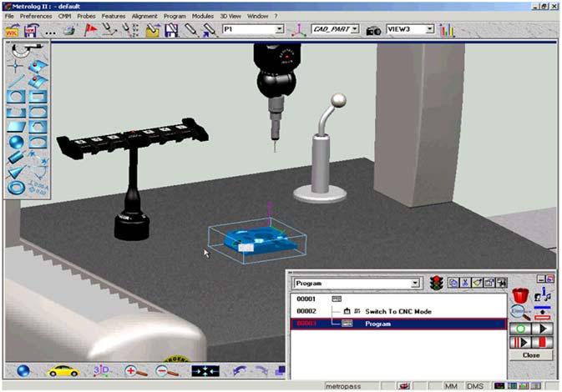
Task: Select program line 00001
Action: 397,299
